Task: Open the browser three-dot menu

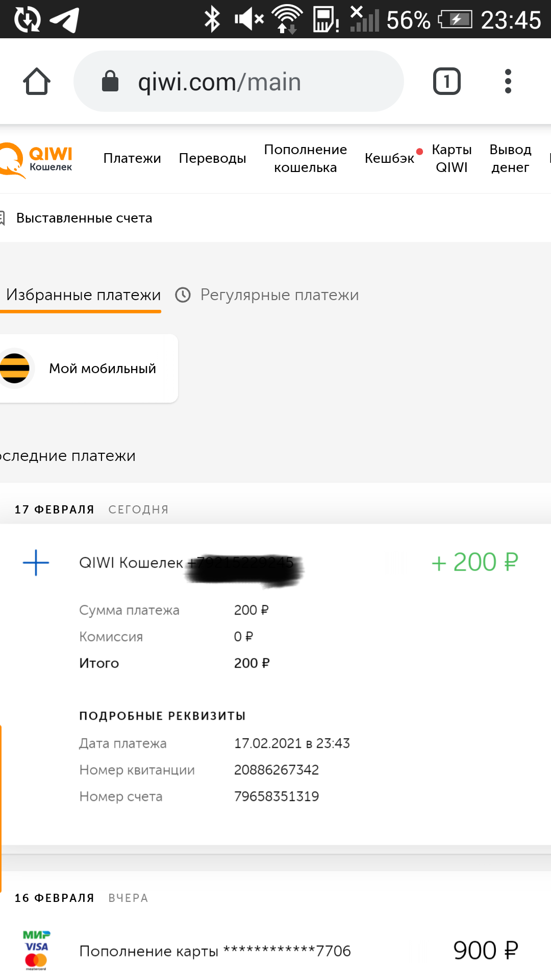Action: [508, 81]
